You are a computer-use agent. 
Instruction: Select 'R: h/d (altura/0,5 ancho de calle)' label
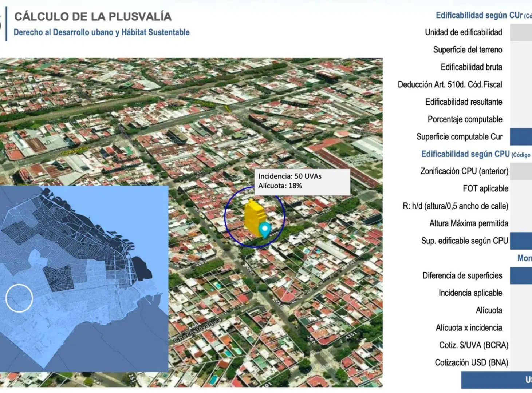[x=455, y=206]
